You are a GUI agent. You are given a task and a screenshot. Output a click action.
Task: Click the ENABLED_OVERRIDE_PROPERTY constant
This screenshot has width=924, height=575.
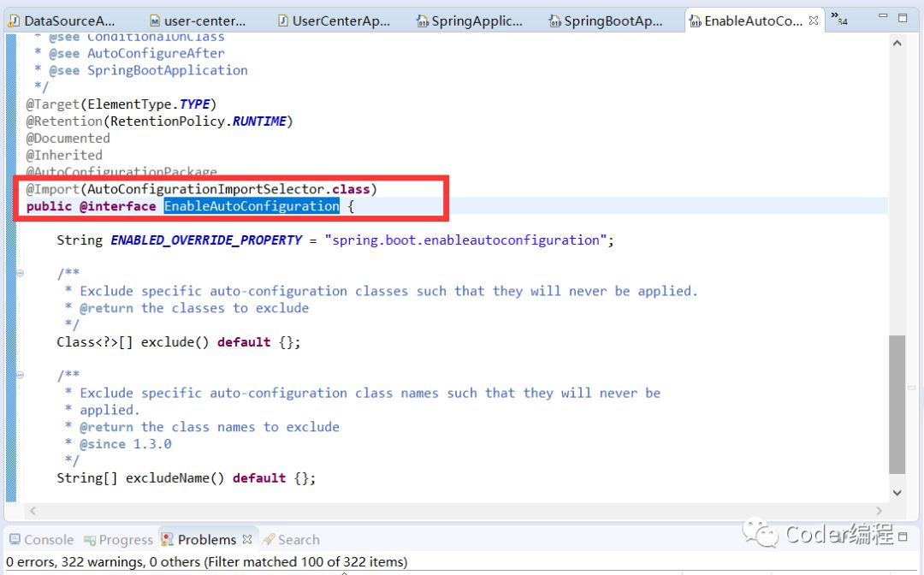[206, 240]
